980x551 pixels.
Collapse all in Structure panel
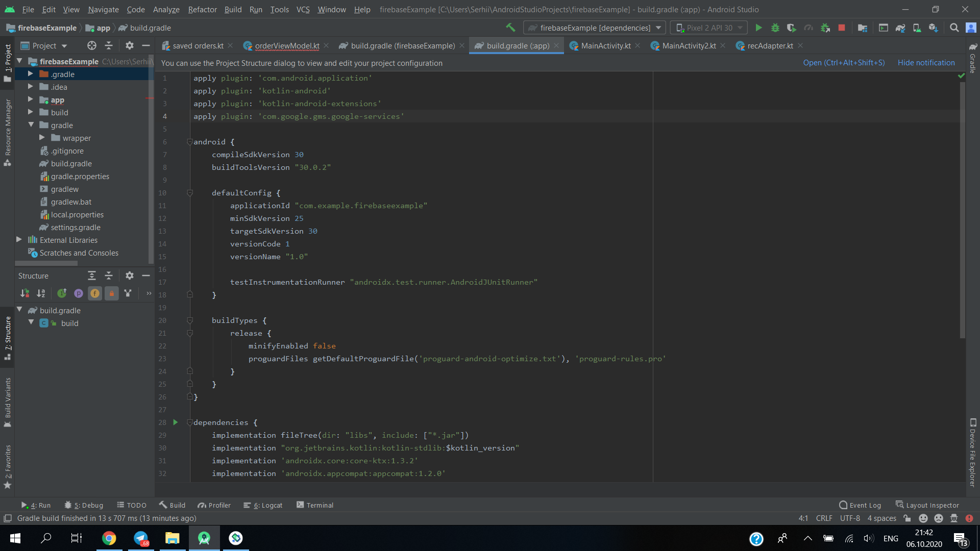(109, 275)
